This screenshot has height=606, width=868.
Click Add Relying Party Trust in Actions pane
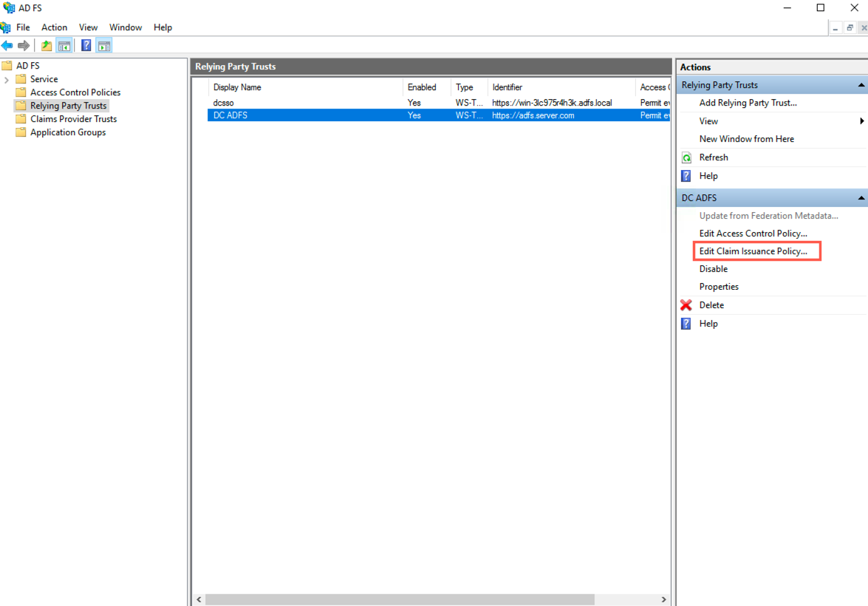pos(747,103)
